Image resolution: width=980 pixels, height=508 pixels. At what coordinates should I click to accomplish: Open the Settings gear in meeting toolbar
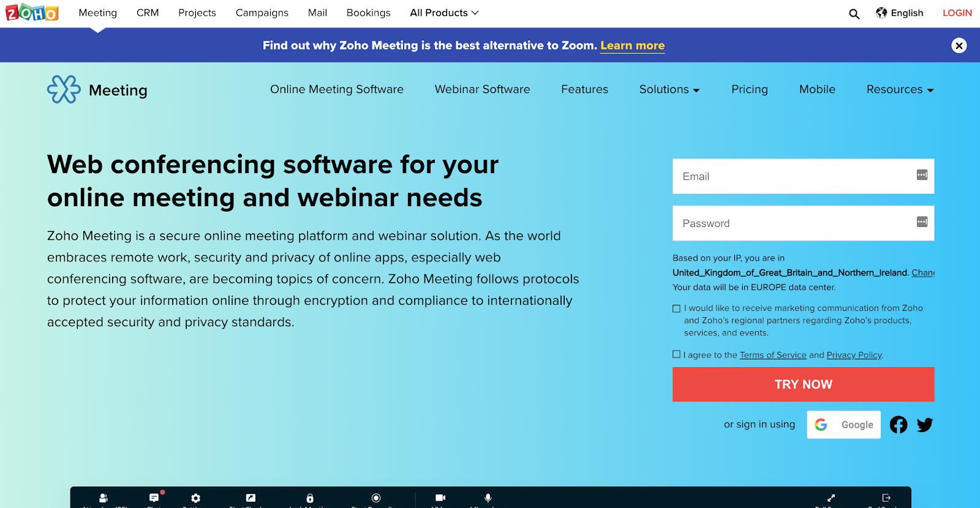point(195,498)
